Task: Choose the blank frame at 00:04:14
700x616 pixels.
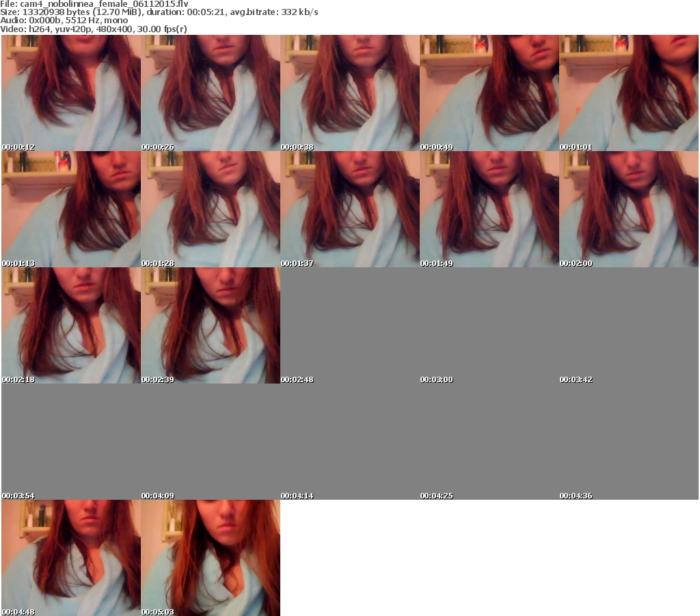Action: (x=349, y=442)
